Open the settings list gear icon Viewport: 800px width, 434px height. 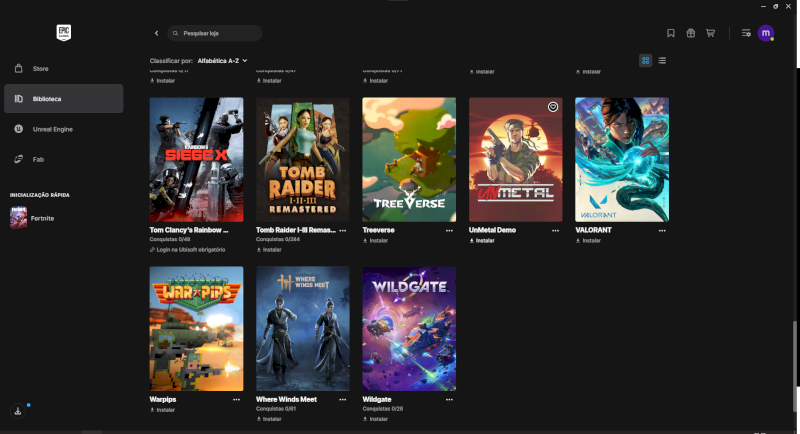[x=746, y=33]
